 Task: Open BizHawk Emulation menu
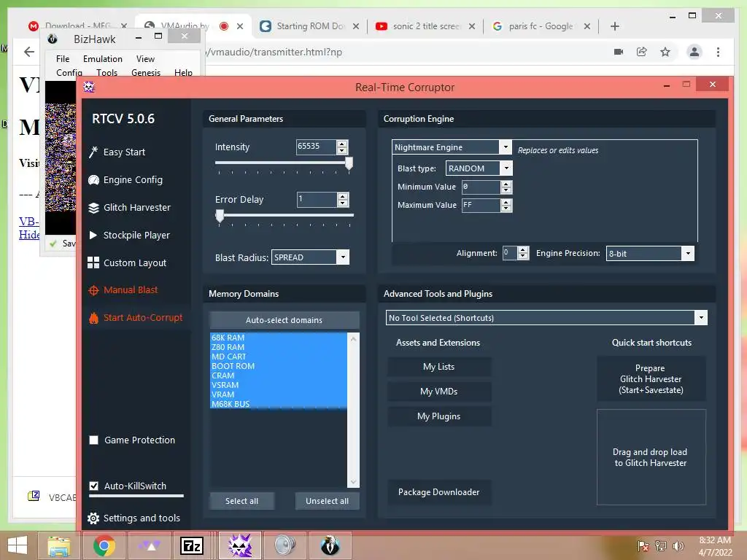coord(102,58)
